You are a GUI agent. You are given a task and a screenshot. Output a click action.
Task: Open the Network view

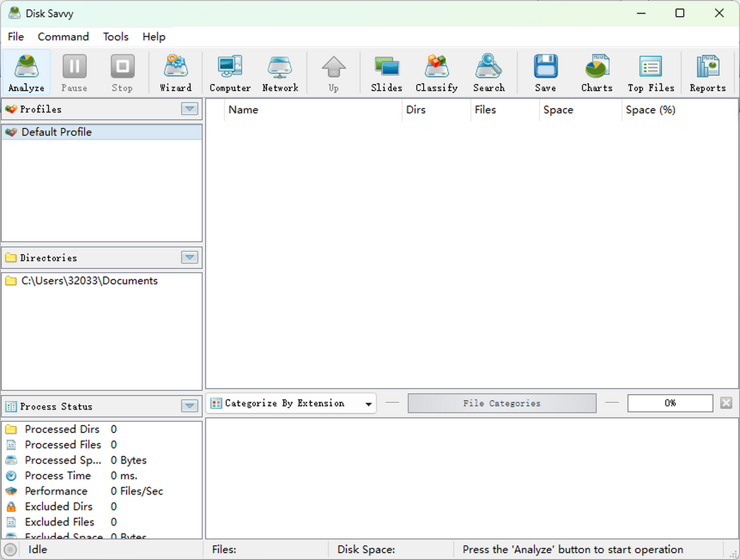[280, 71]
